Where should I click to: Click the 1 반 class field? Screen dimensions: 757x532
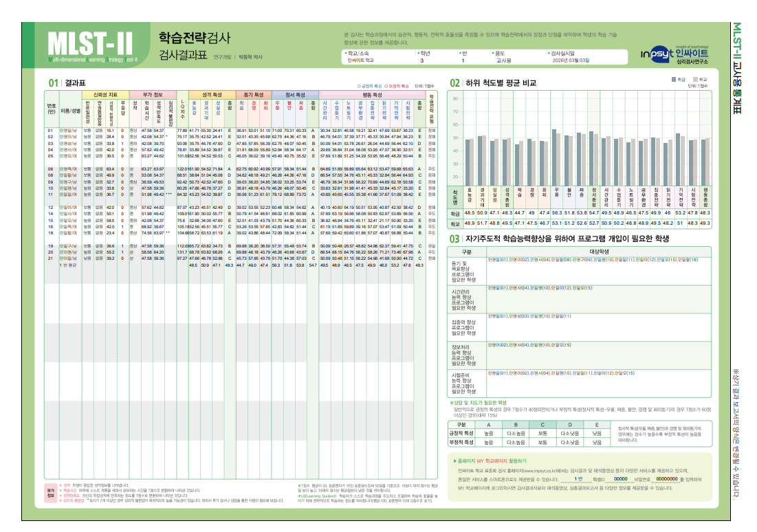point(578,479)
